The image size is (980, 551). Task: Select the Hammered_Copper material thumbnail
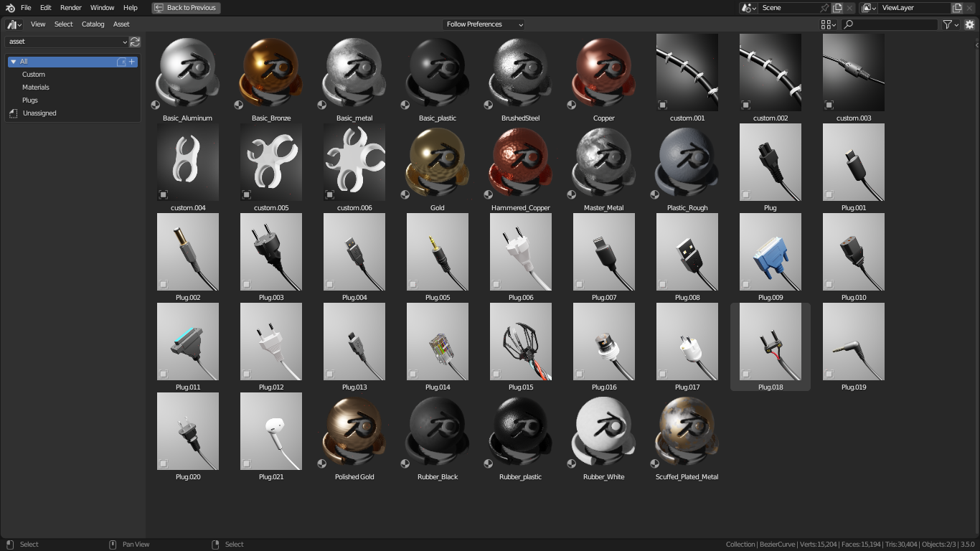[520, 162]
